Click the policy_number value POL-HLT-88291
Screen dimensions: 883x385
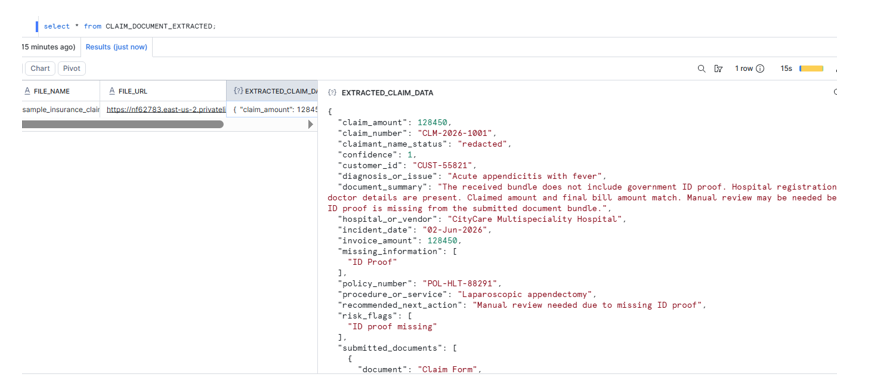[461, 283]
